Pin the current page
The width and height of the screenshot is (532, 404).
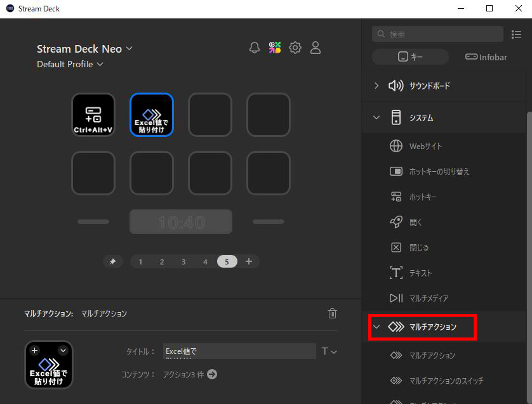click(112, 261)
